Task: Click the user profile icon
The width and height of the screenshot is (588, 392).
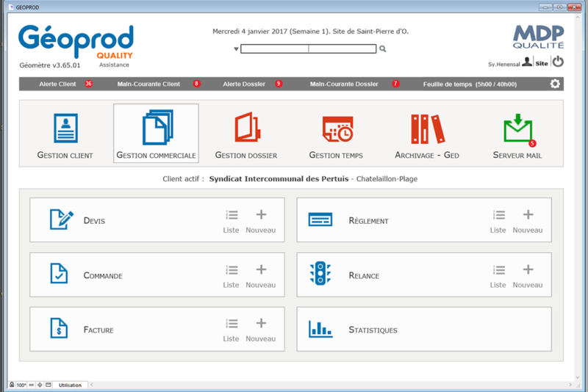Action: [526, 63]
